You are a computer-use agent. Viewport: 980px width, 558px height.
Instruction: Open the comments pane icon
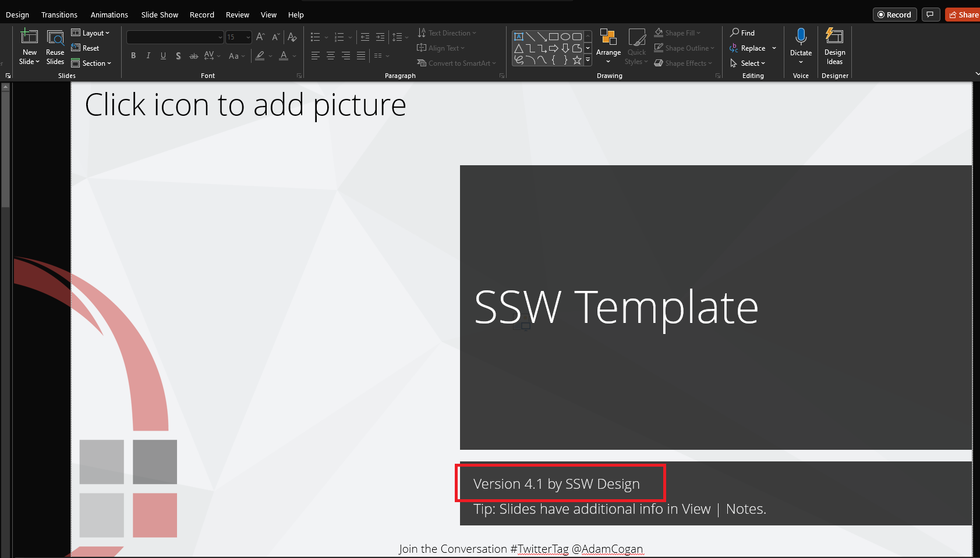point(931,15)
